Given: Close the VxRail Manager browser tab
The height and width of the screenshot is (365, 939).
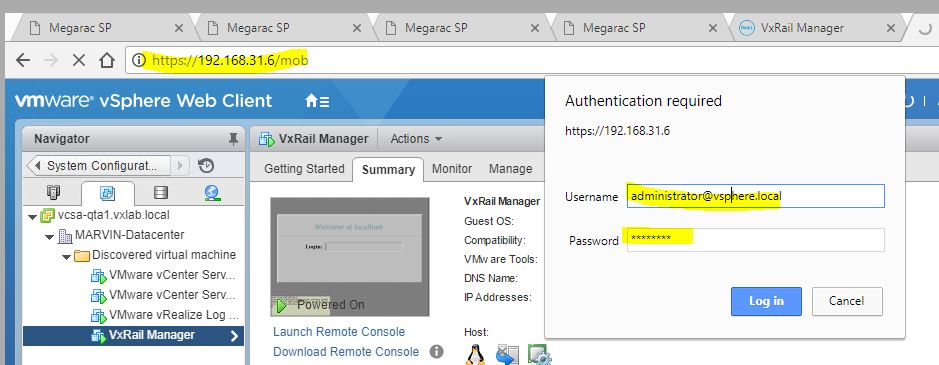Looking at the screenshot, I should point(890,28).
